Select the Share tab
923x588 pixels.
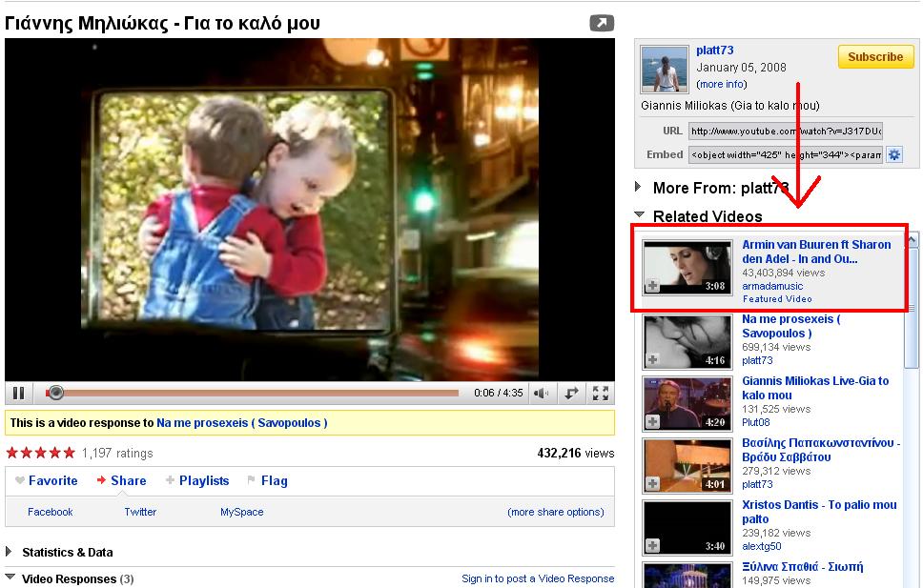(x=129, y=480)
